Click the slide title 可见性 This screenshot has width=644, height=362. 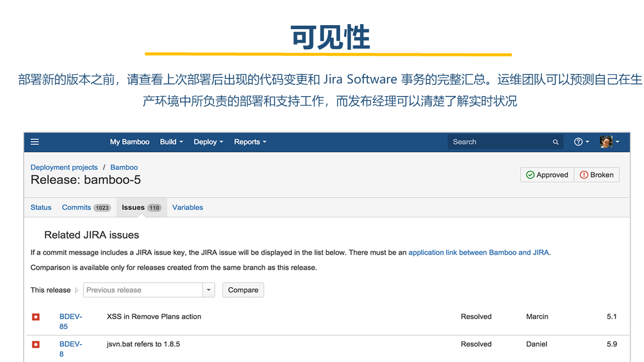(331, 37)
